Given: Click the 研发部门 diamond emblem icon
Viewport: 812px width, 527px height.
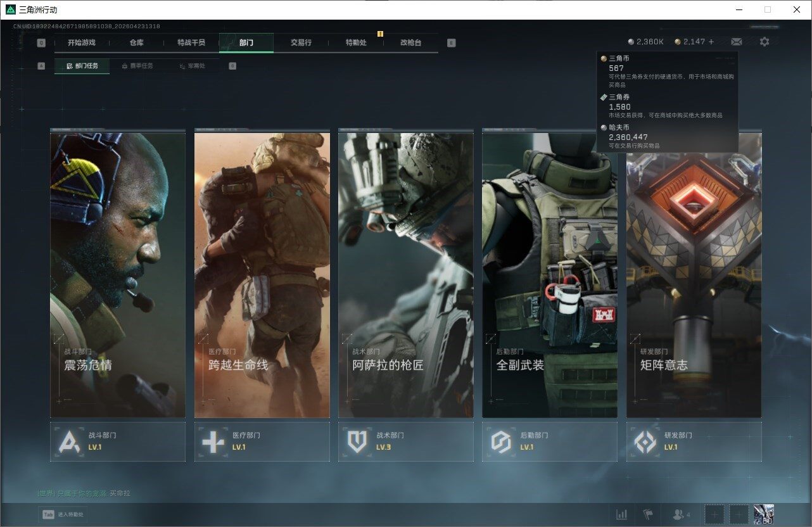Looking at the screenshot, I should [x=645, y=441].
